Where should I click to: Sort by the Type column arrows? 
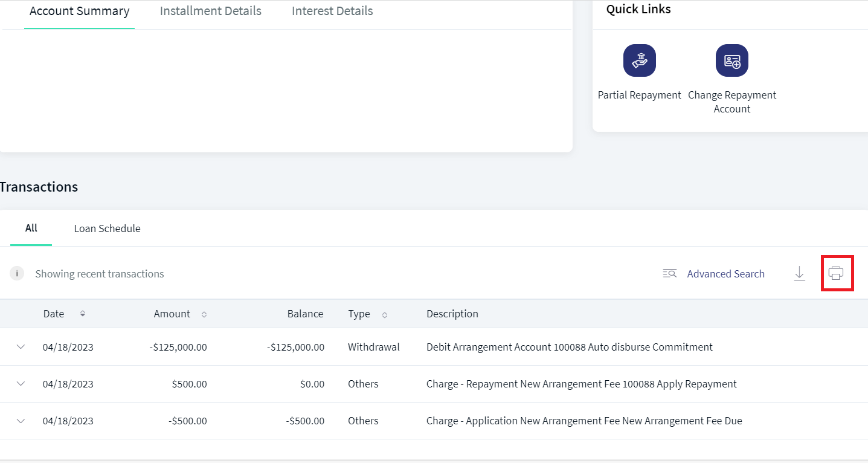click(x=385, y=314)
